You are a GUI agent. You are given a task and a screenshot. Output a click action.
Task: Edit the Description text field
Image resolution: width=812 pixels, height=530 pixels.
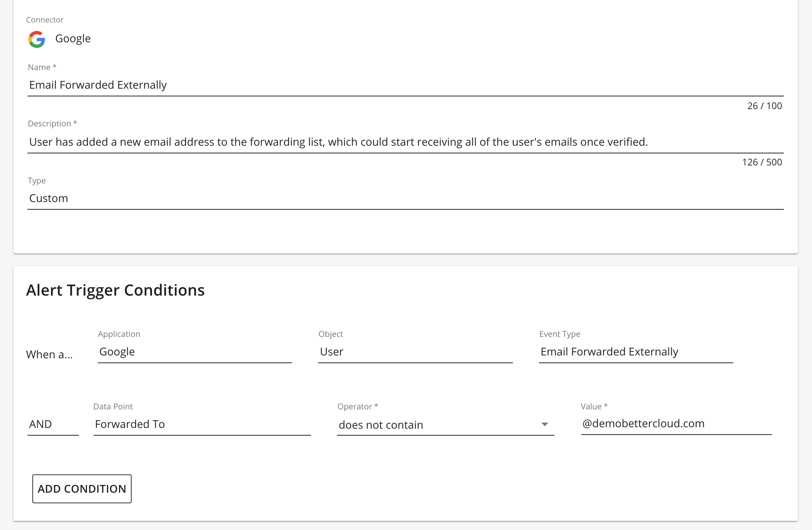405,142
